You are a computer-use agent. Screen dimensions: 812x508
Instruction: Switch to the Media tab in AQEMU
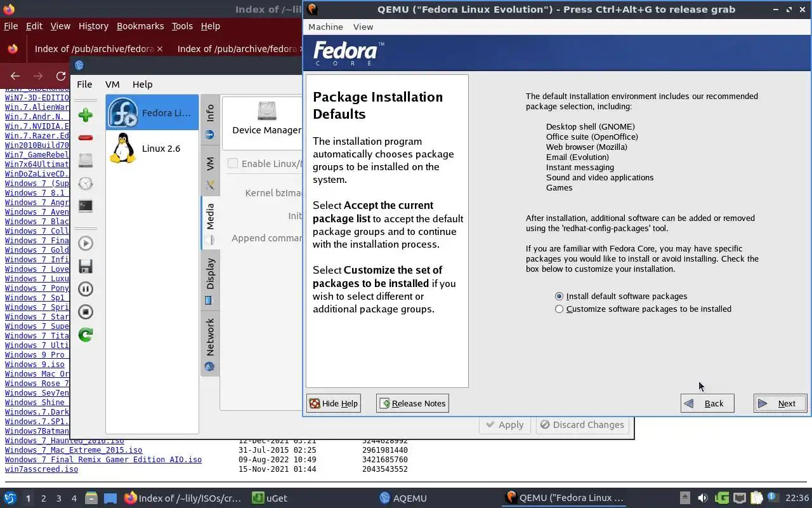coord(210,224)
